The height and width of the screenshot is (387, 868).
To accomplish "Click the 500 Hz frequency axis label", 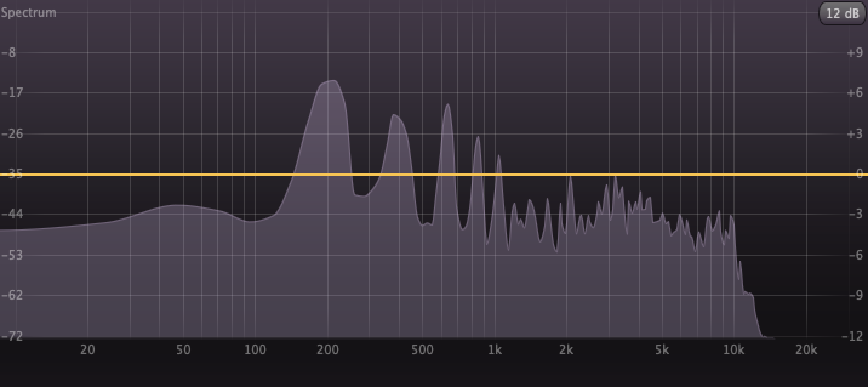I will click(x=422, y=350).
